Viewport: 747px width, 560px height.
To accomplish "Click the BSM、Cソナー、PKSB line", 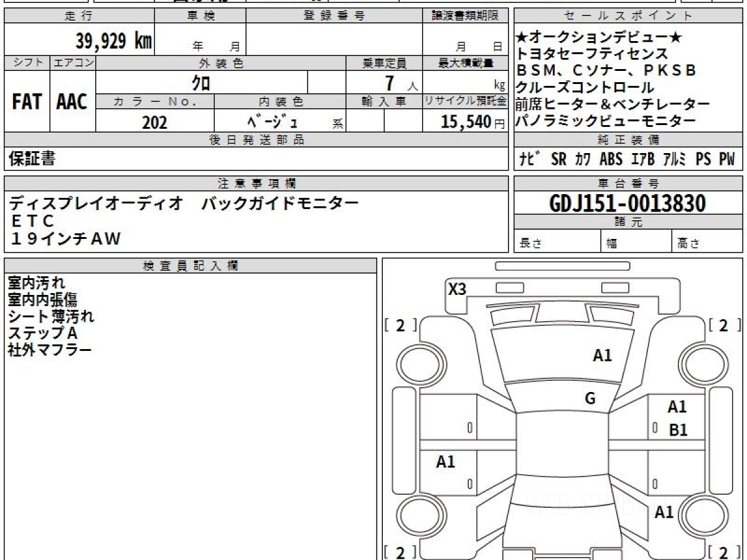I will pos(606,70).
